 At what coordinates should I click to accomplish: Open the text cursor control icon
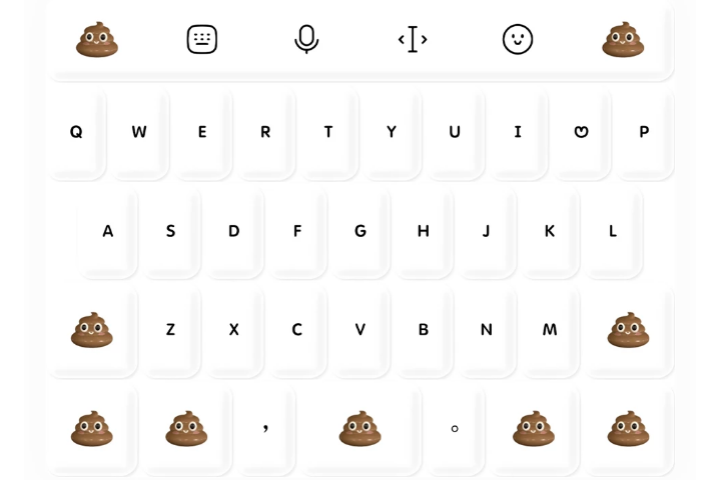coord(413,39)
